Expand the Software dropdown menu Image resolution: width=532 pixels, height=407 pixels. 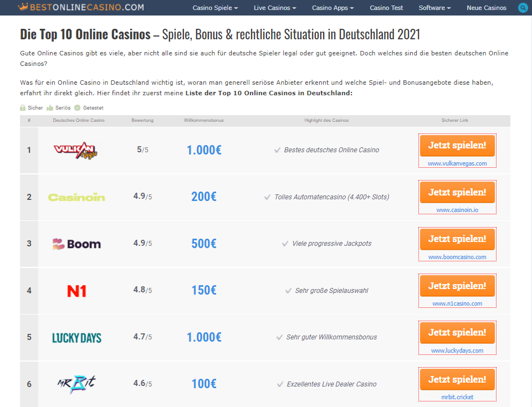(434, 8)
